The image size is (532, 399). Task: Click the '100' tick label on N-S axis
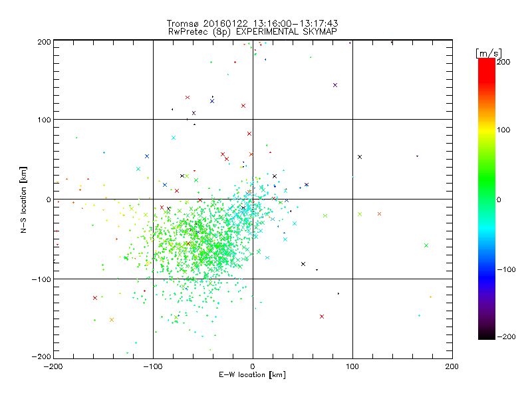tap(44, 120)
